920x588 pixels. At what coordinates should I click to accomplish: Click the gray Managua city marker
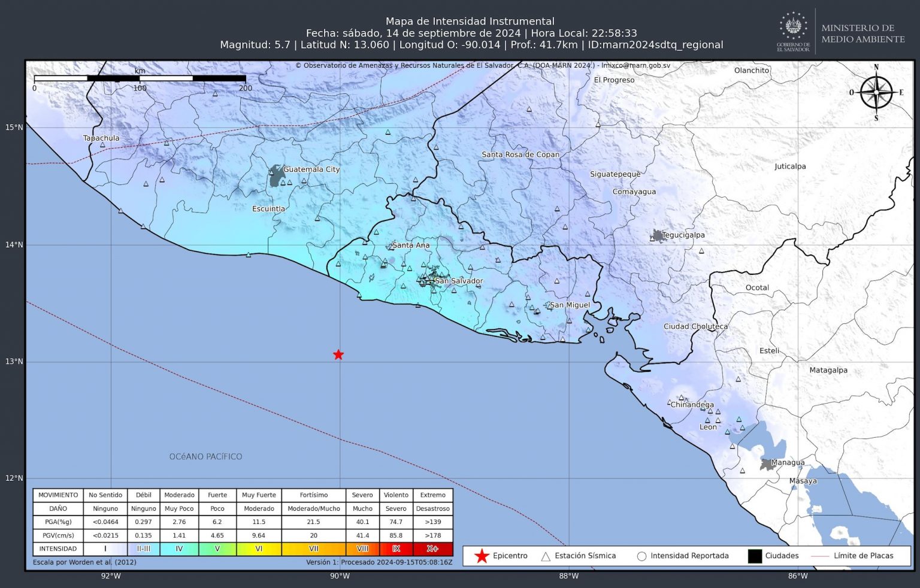766,464
